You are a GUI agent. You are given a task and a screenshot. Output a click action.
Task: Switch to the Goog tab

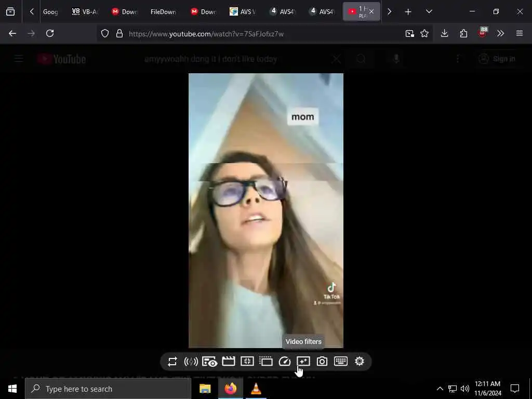pyautogui.click(x=50, y=12)
